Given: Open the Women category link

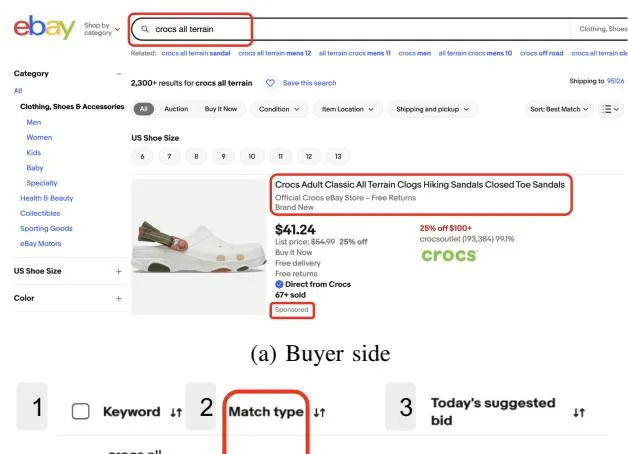Looking at the screenshot, I should (x=39, y=137).
